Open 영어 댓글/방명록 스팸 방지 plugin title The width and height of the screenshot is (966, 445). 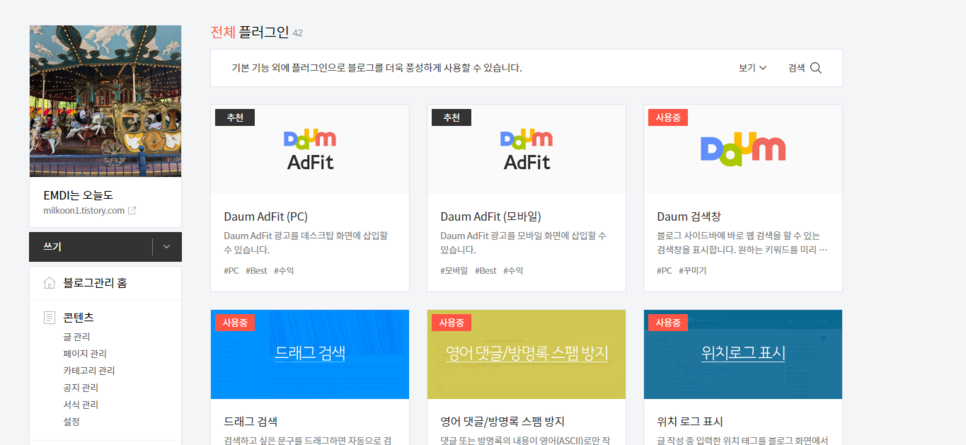click(503, 422)
